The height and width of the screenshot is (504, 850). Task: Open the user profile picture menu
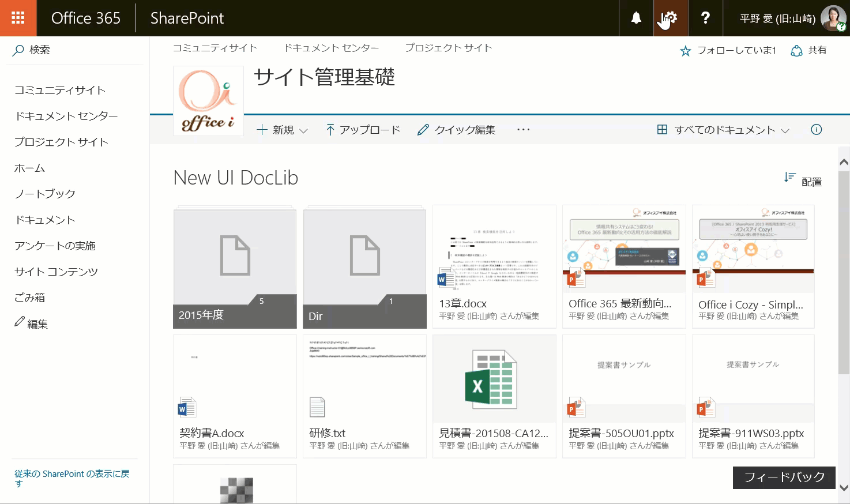833,18
